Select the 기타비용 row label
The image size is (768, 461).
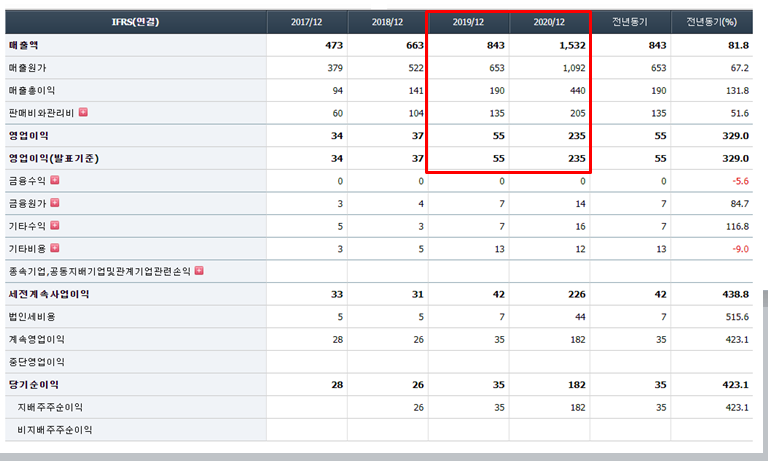[x=27, y=249]
